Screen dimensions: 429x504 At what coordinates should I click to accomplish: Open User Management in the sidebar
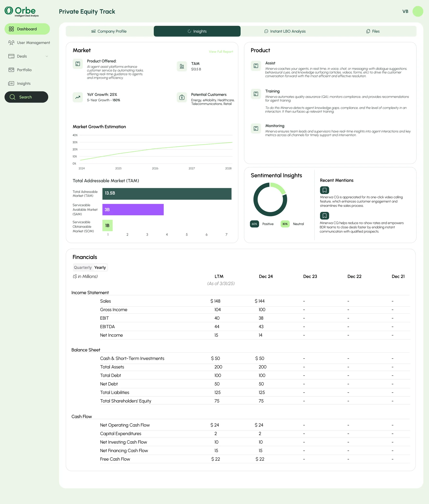(x=29, y=43)
